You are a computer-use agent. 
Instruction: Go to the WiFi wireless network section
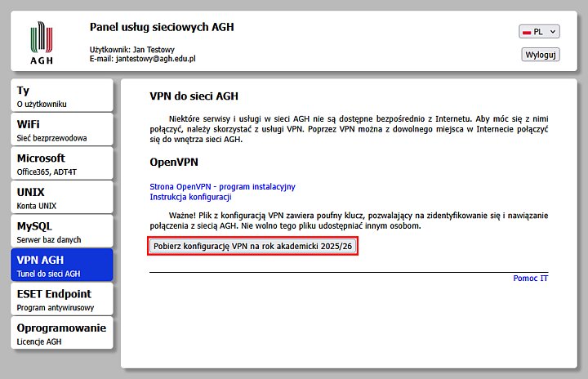[x=62, y=129]
